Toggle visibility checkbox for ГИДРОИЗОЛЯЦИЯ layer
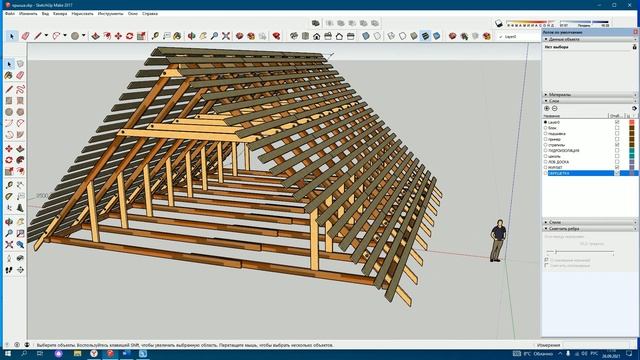The image size is (640, 360). (x=617, y=151)
